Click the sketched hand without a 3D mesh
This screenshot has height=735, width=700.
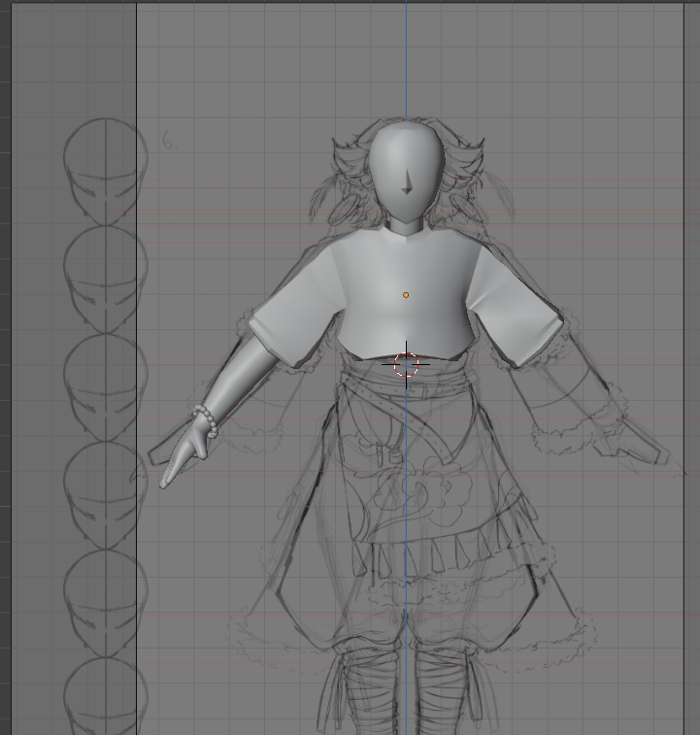(641, 449)
